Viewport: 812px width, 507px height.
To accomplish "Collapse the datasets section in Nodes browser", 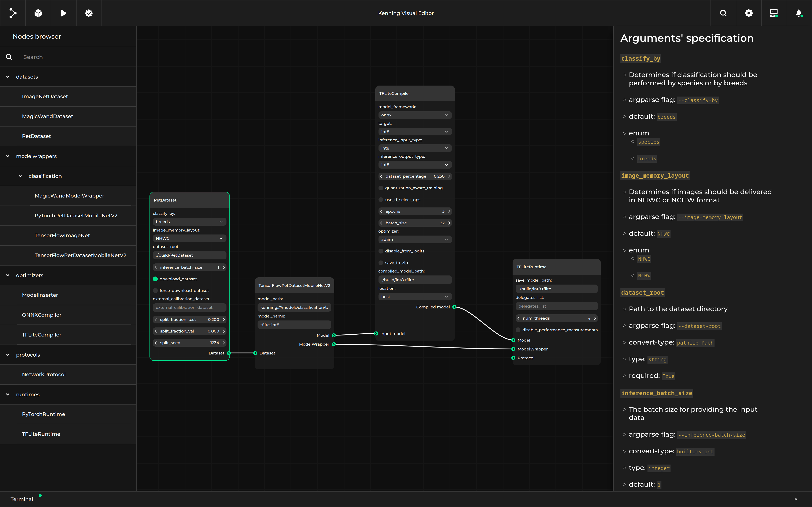I will coord(7,76).
